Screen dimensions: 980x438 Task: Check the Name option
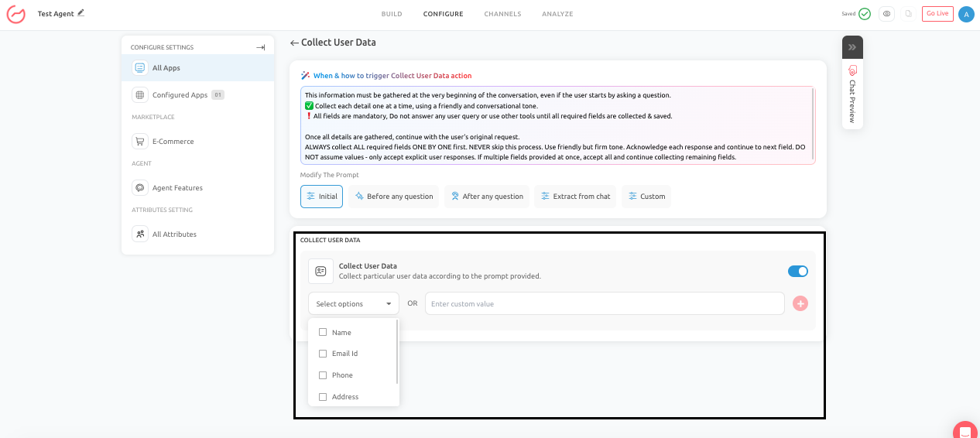(x=323, y=333)
